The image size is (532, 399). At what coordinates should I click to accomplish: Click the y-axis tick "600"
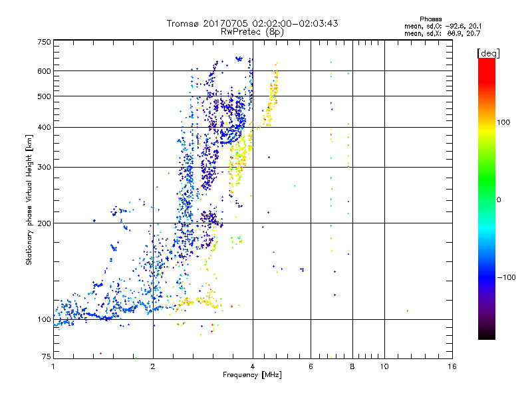tap(44, 71)
